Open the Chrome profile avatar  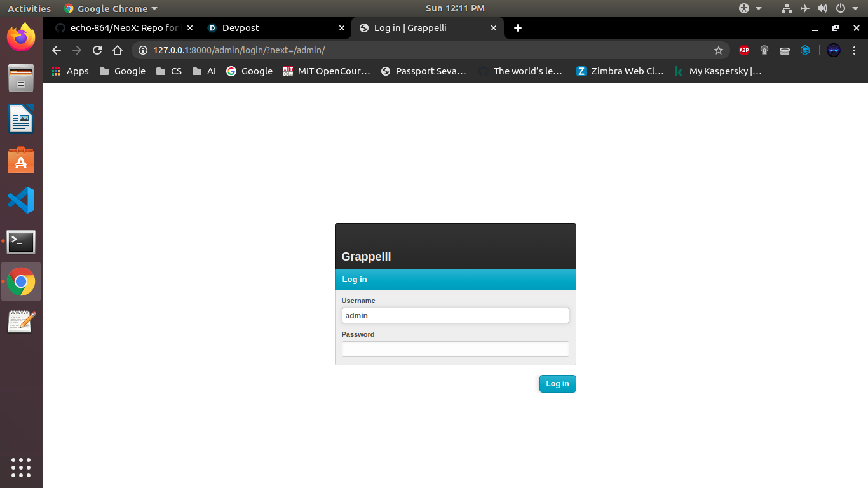(834, 50)
